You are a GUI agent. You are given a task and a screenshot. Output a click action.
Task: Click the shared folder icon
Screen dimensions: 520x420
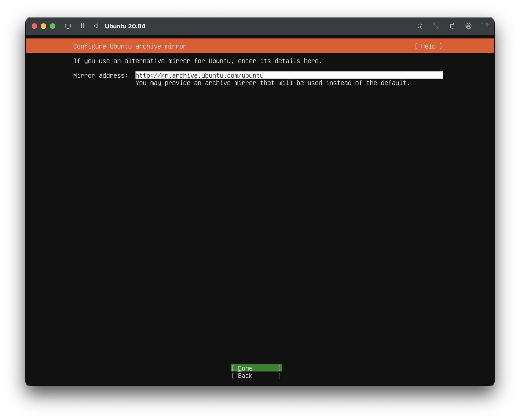point(484,26)
